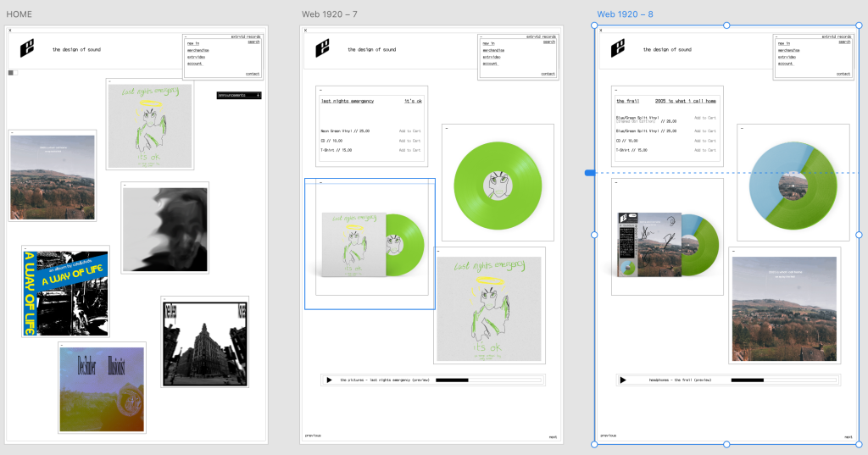Screen dimensions: 868x455
Task: Toggle the small grey switch under the HOME header
Action: point(12,73)
